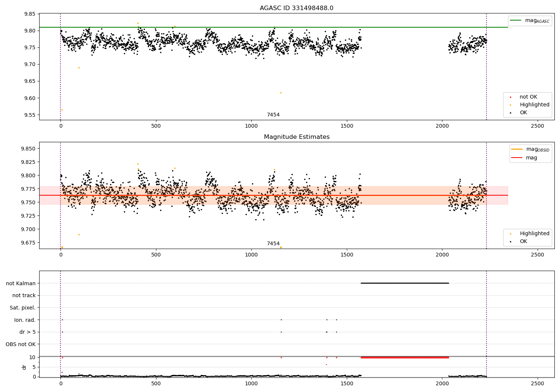This screenshot has width=560, height=392.
Task: Click the 500 x-axis tick in top plot
Action: [x=156, y=126]
